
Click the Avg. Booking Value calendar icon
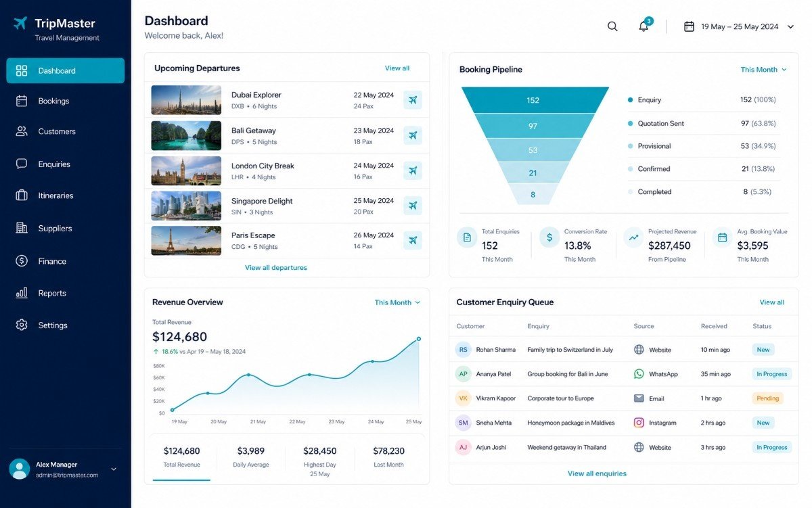coord(722,237)
